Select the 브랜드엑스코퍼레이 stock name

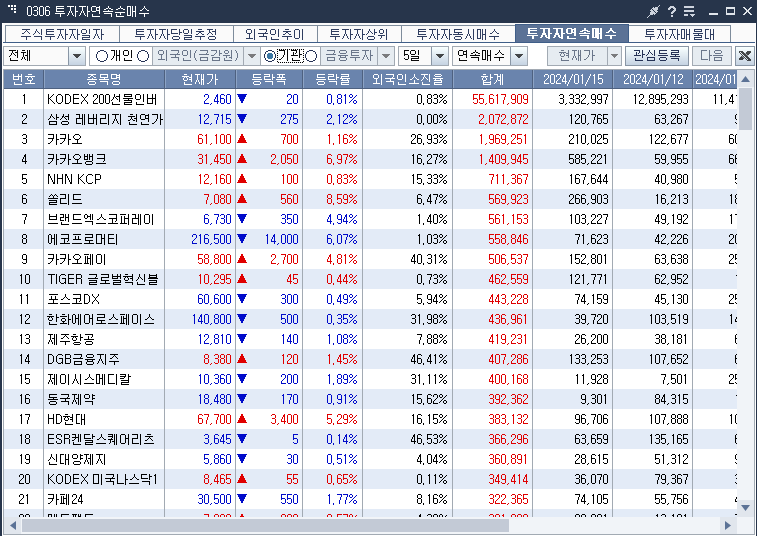point(100,219)
